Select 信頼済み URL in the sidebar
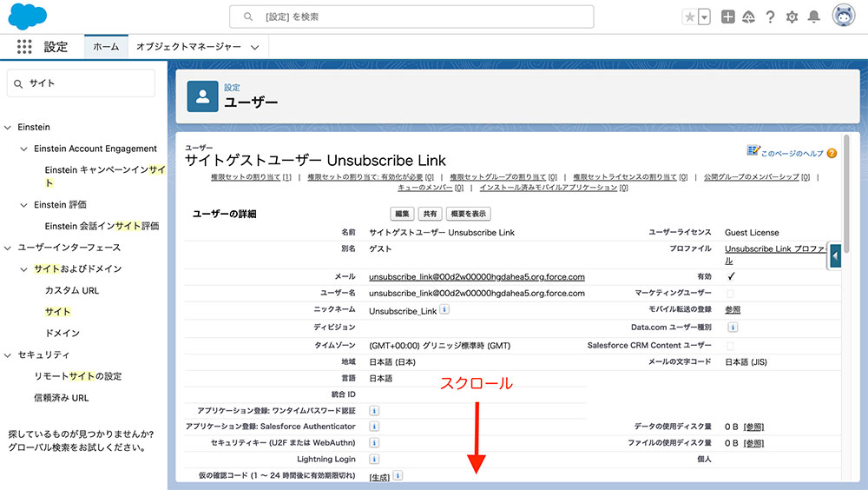Image resolution: width=868 pixels, height=490 pixels. click(x=61, y=397)
